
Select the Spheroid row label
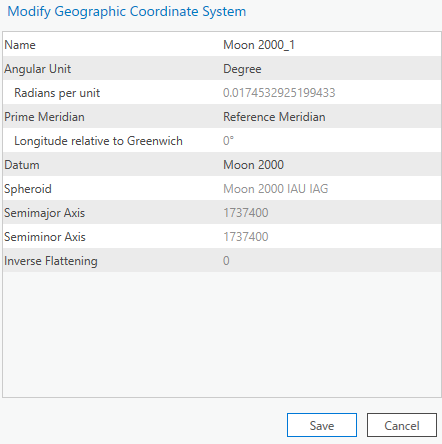click(x=28, y=189)
